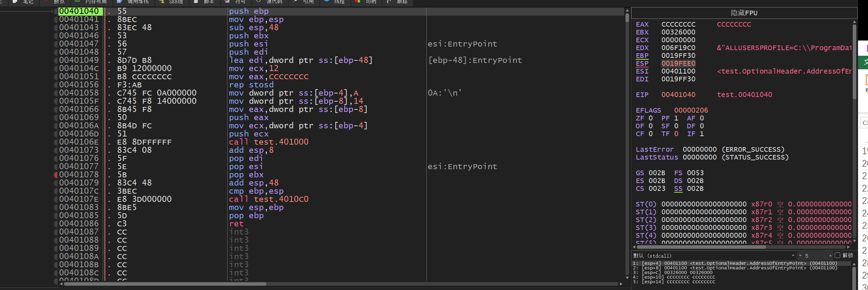868x290 pixels.
Task: Click the TF flag value
Action: tap(676, 134)
